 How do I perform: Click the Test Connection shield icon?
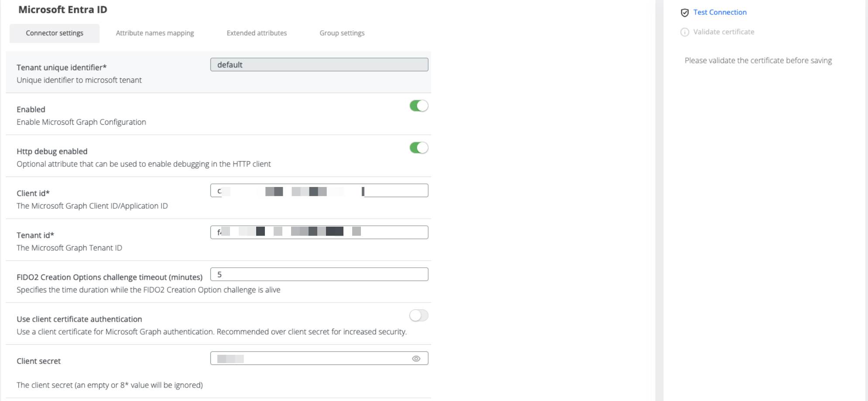685,13
